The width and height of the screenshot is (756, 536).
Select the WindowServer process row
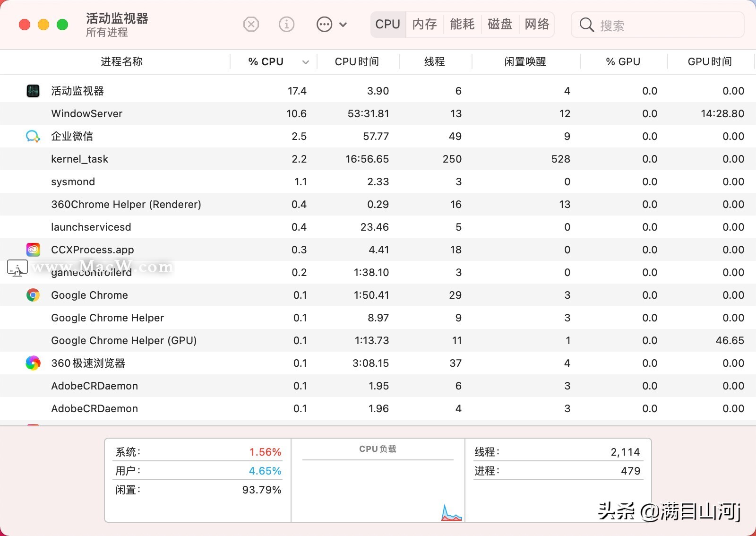189,113
